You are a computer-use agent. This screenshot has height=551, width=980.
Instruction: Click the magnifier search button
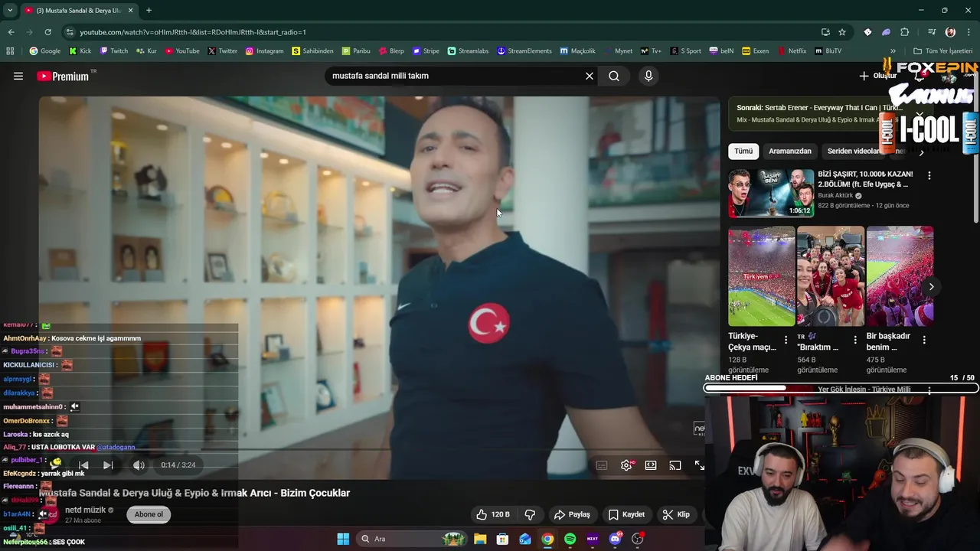[614, 76]
